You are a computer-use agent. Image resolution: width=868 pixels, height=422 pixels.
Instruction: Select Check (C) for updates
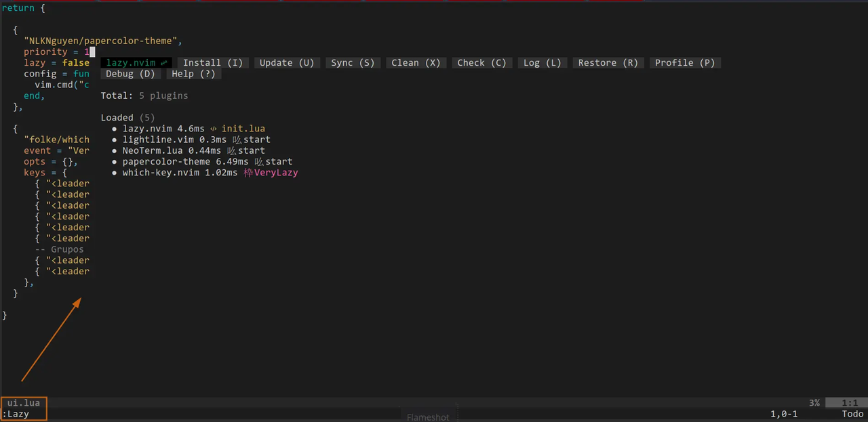click(x=481, y=62)
